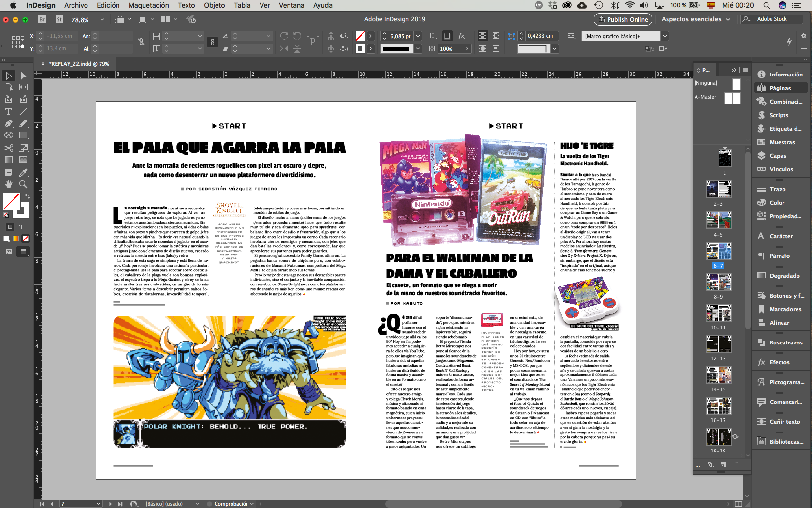Open the Carácter panel
812x508 pixels.
(x=781, y=236)
